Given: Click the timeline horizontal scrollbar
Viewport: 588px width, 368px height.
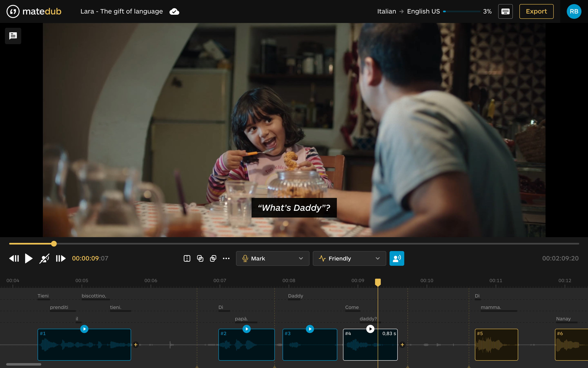Looking at the screenshot, I should point(23,364).
